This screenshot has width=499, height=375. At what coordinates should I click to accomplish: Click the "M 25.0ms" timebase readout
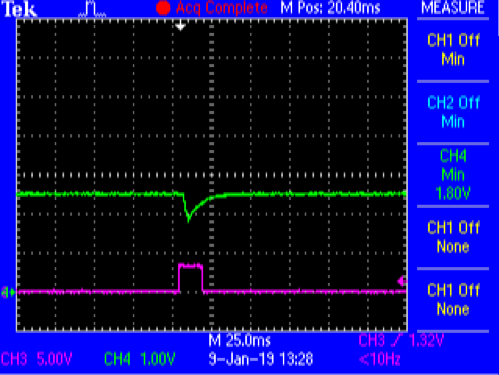(239, 341)
